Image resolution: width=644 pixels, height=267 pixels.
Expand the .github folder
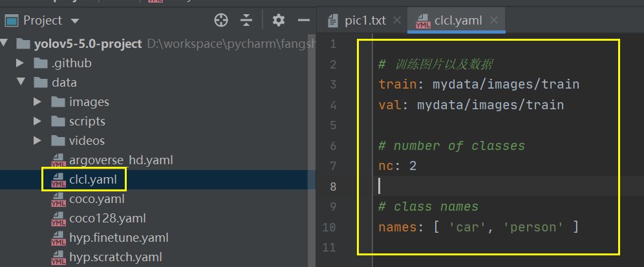tap(19, 63)
